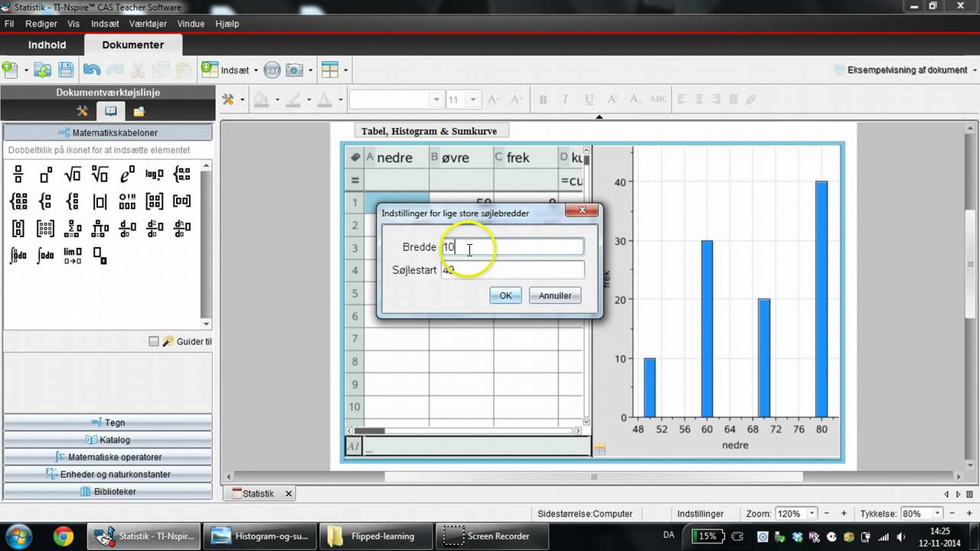980x551 pixels.
Task: Open document icon with green arrow
Action: (x=43, y=70)
